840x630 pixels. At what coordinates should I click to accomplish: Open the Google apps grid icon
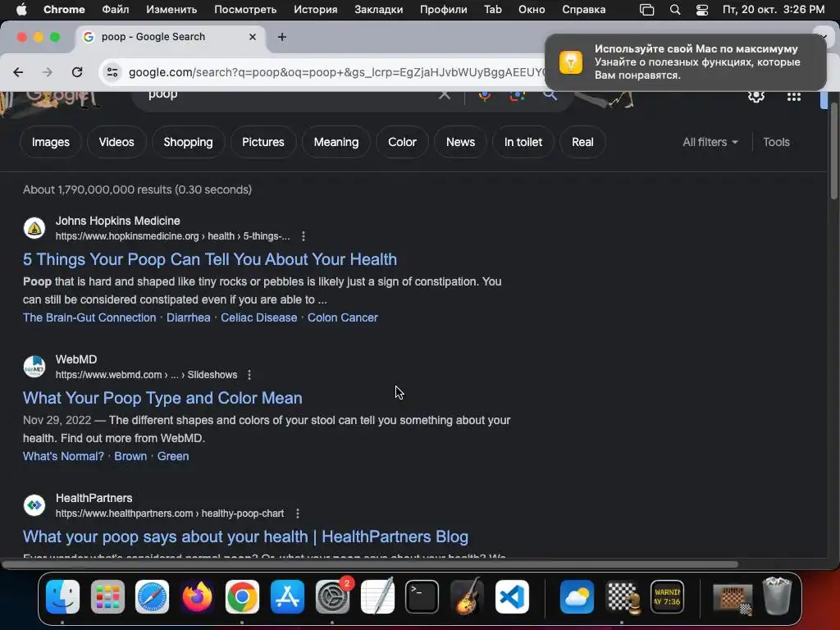[x=793, y=97]
